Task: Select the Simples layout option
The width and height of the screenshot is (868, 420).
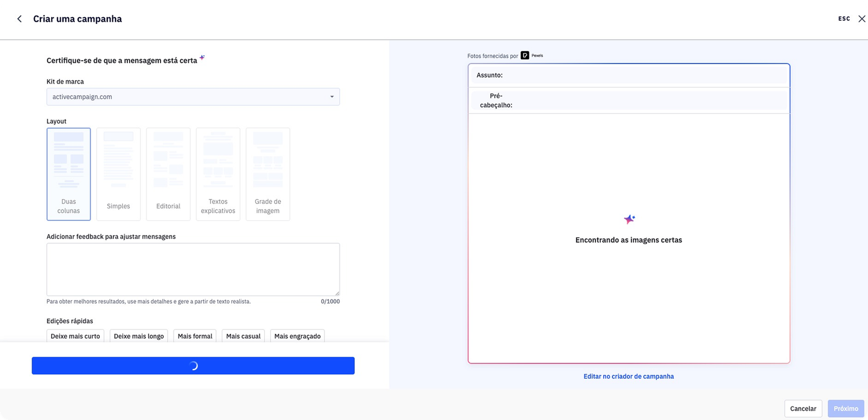Action: pyautogui.click(x=118, y=174)
